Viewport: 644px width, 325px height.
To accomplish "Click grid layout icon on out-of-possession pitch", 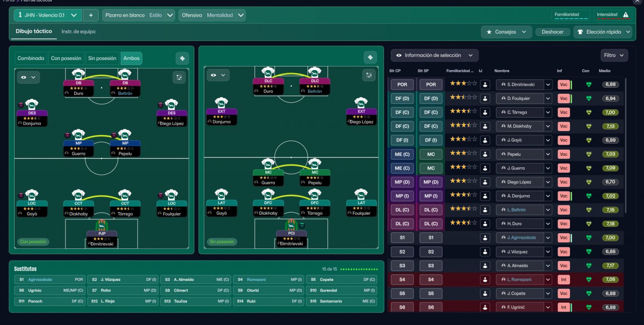I will tap(369, 75).
